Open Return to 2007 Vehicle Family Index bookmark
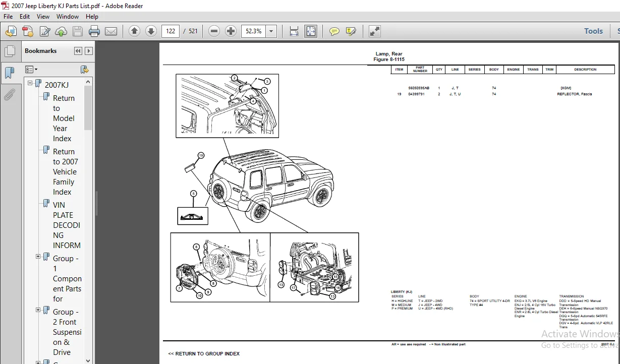 pyautogui.click(x=66, y=172)
